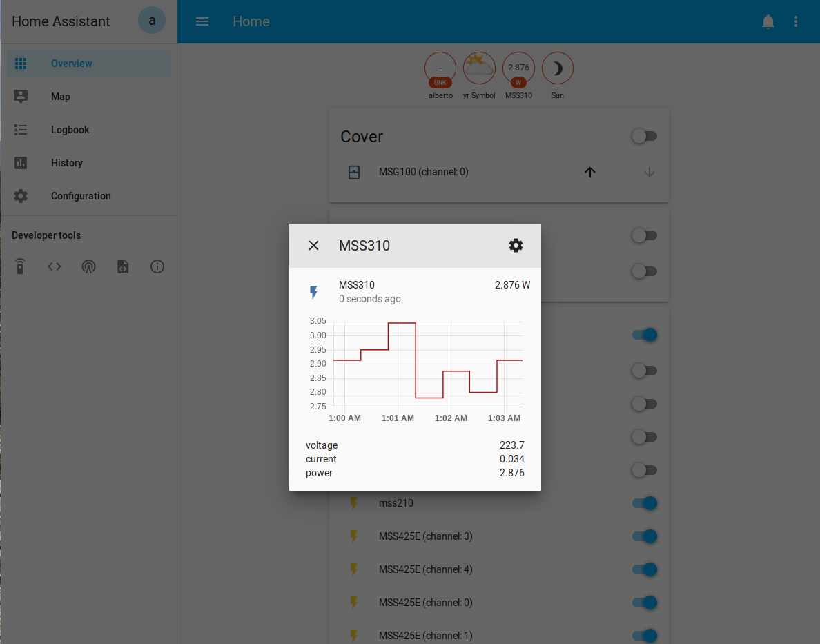Click the MSS310 lightning bolt icon in dialog

(314, 292)
